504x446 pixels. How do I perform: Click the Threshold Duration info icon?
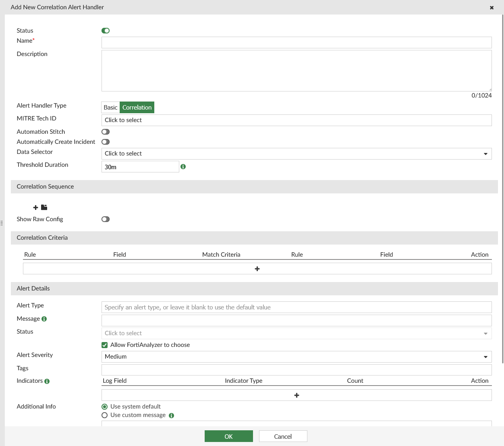pyautogui.click(x=183, y=166)
